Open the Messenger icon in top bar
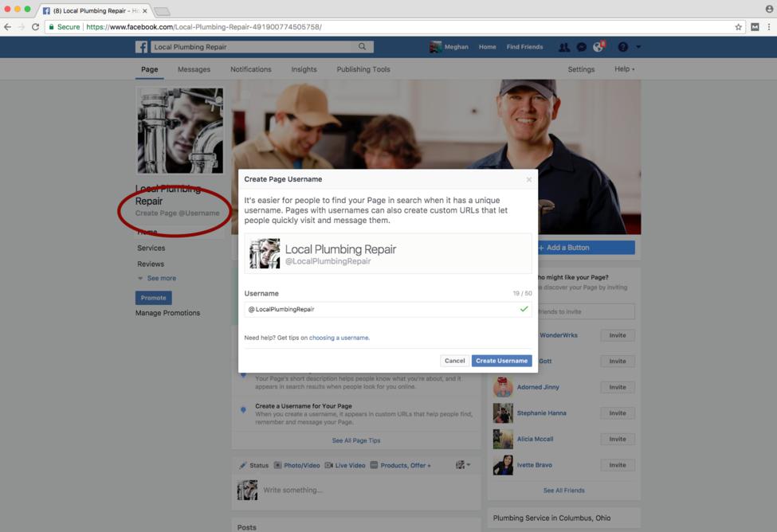This screenshot has height=532, width=777. pos(582,47)
